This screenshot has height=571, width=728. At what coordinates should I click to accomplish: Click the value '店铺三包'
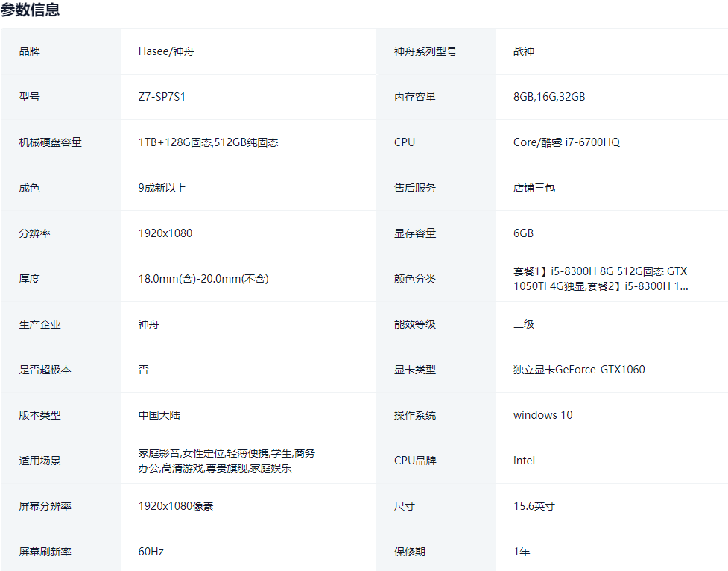[534, 188]
